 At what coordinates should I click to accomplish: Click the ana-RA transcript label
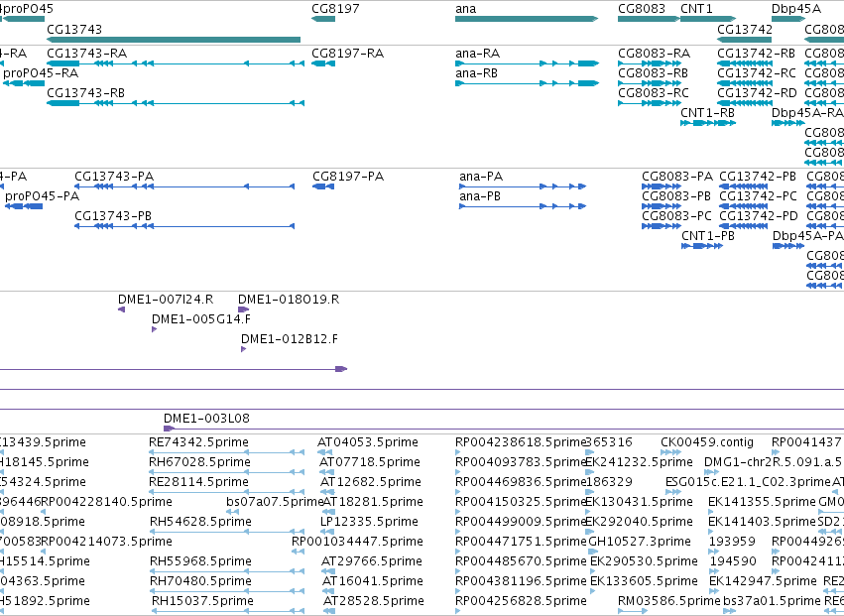pyautogui.click(x=477, y=53)
